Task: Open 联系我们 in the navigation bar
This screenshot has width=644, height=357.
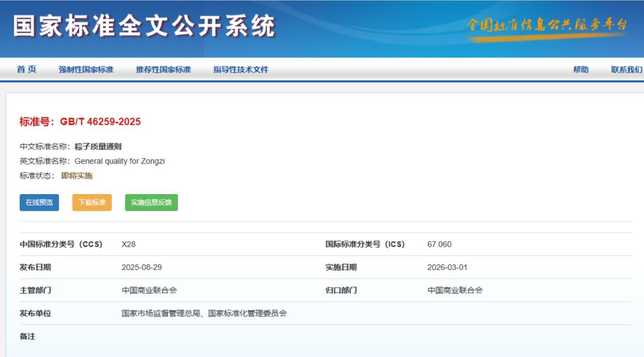Action: (x=627, y=70)
